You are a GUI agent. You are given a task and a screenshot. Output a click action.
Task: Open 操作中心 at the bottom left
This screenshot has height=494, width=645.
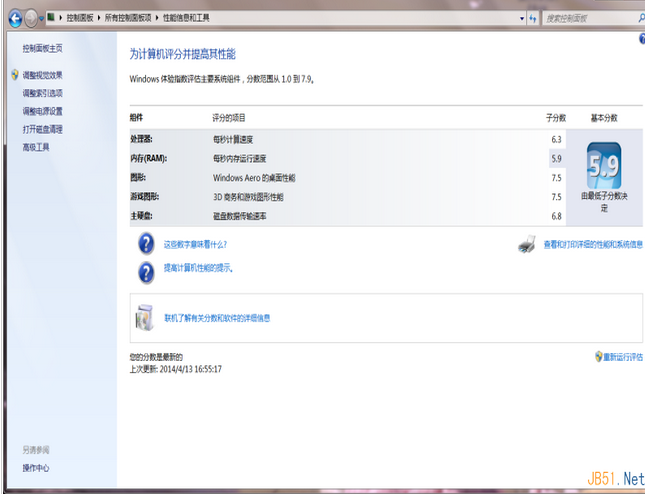pos(36,468)
